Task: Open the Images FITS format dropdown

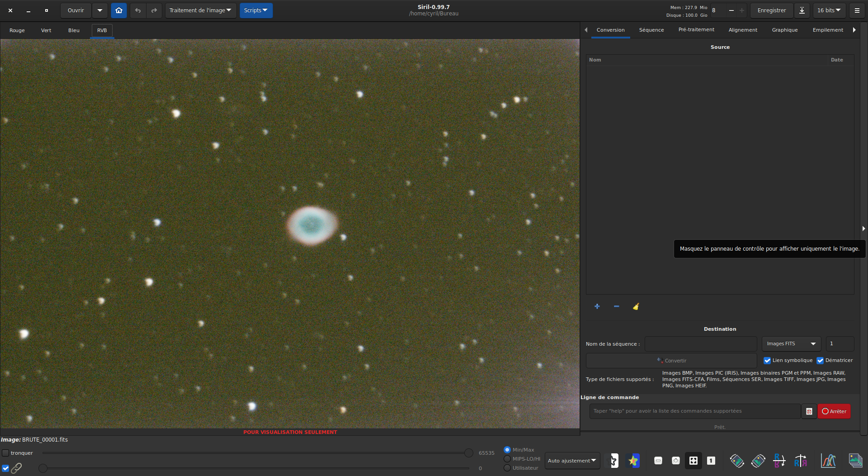Action: point(791,344)
